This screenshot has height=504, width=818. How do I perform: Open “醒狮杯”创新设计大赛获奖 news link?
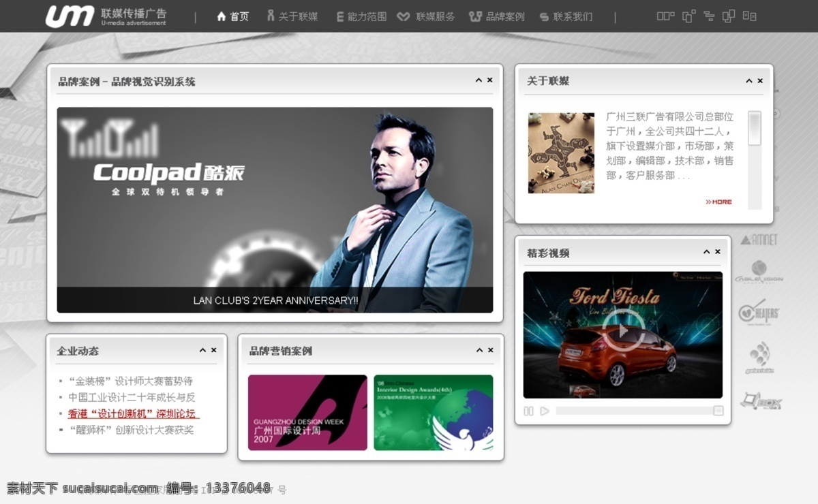(131, 430)
